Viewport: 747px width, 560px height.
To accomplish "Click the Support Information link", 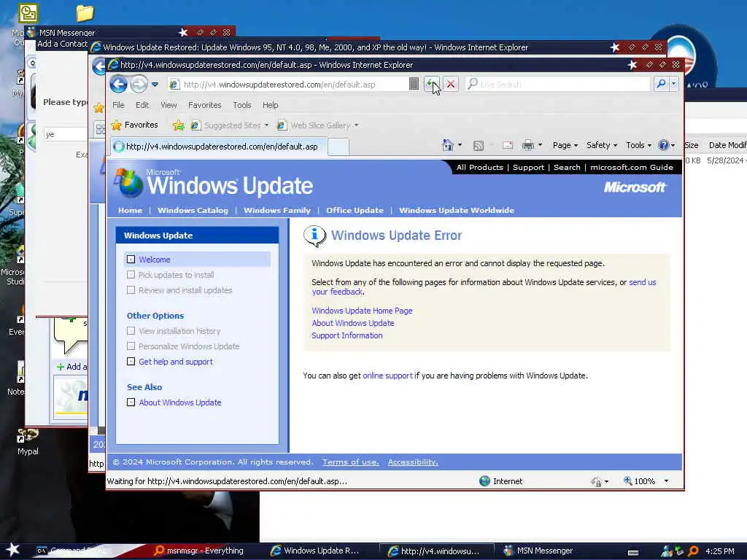I will click(347, 335).
